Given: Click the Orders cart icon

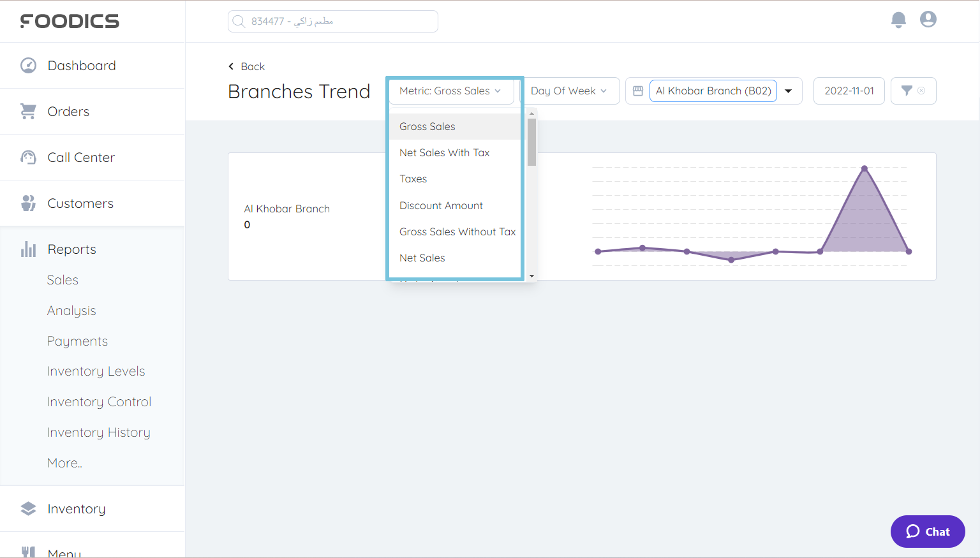Looking at the screenshot, I should tap(28, 111).
